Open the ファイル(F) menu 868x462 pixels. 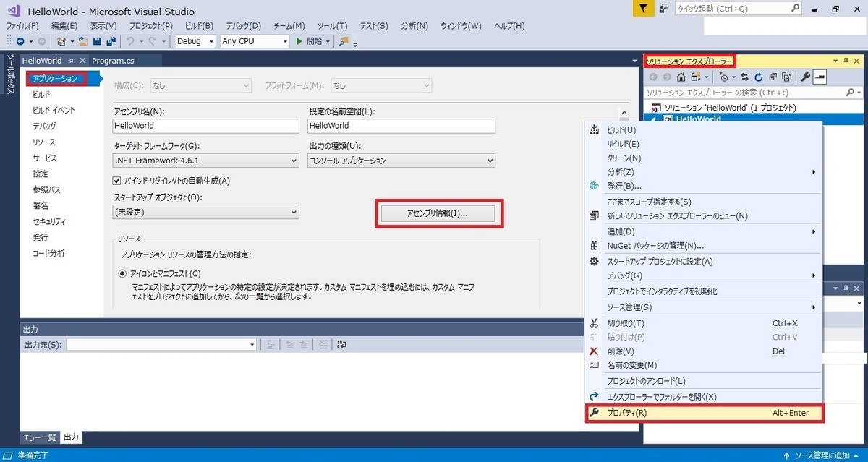(22, 25)
